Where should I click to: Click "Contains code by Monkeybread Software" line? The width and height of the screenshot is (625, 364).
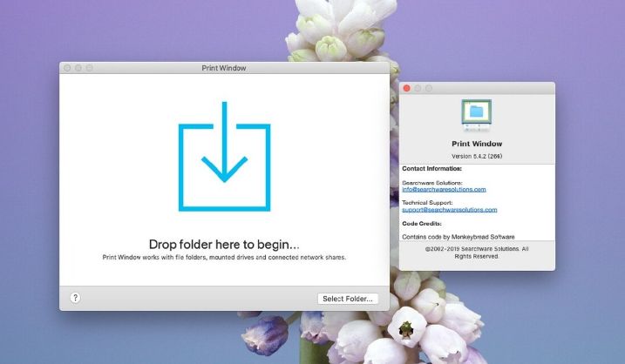[458, 237]
